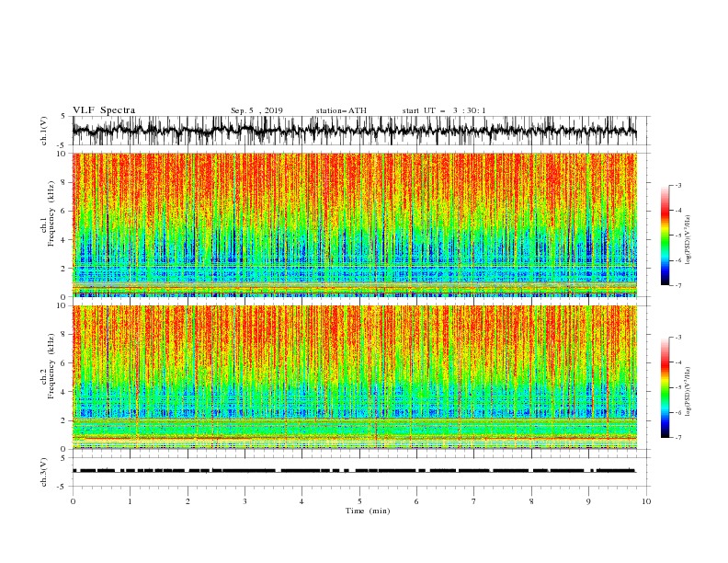Click time axis tick label '3'

click(245, 501)
